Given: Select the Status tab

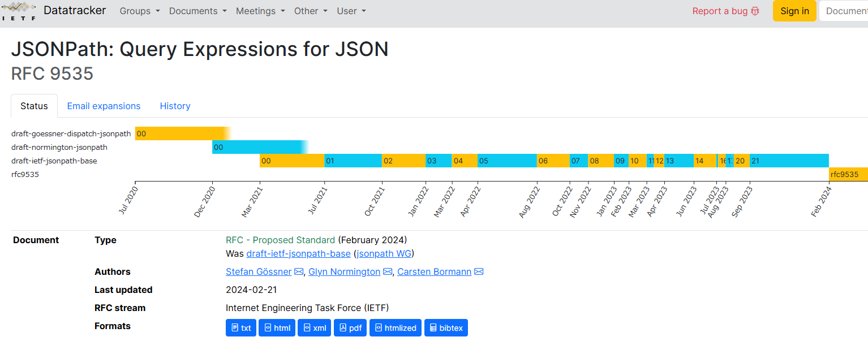Looking at the screenshot, I should tap(34, 106).
